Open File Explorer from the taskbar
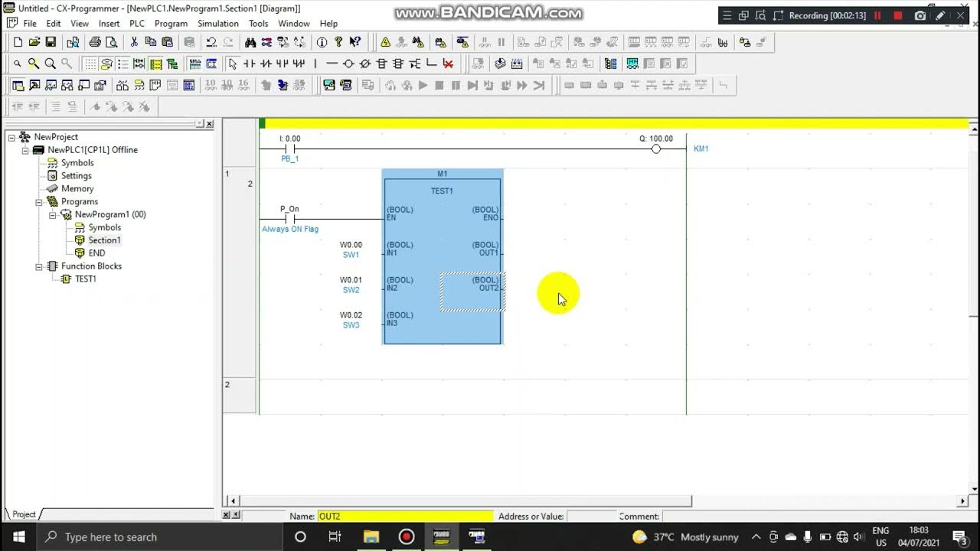The height and width of the screenshot is (551, 980). pos(371,536)
